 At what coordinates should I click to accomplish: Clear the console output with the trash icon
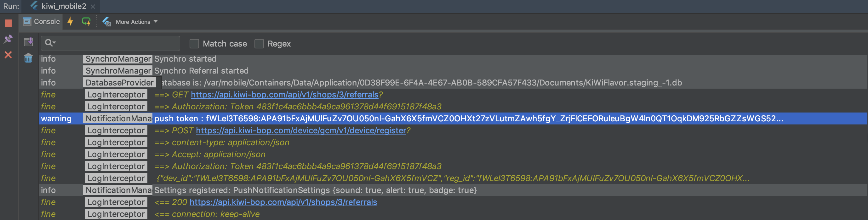coord(28,58)
